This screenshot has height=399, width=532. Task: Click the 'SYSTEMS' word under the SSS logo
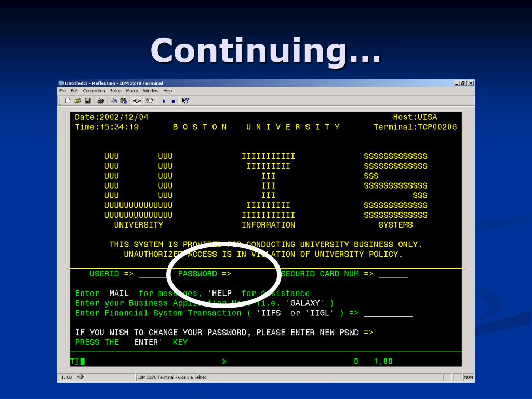pos(395,225)
